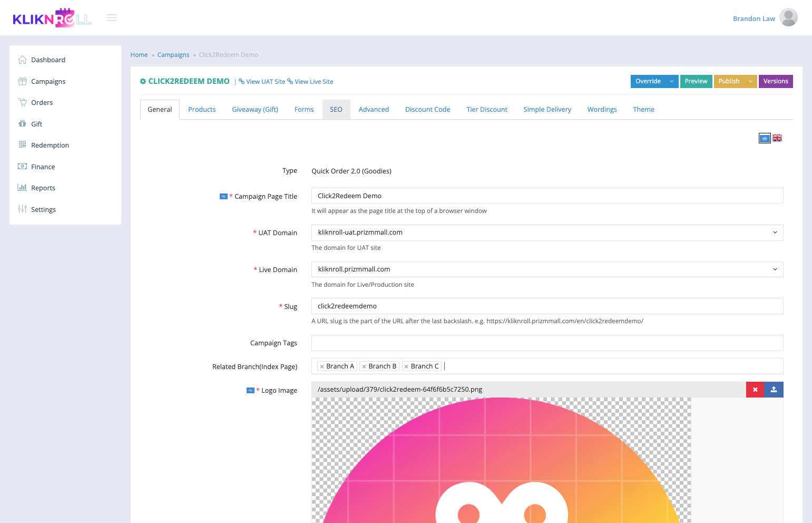Switch to the Products tab
Image resolution: width=812 pixels, height=523 pixels.
coord(202,110)
